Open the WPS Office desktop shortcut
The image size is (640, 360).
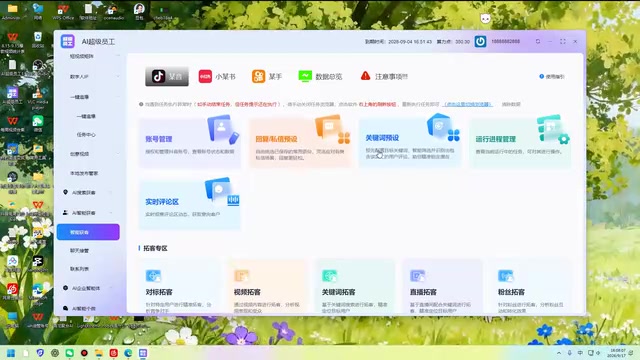[x=63, y=12]
